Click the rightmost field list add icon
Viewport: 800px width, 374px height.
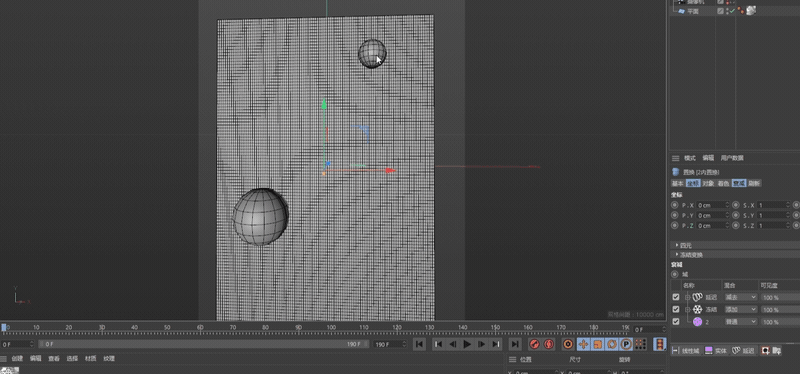[x=777, y=351]
